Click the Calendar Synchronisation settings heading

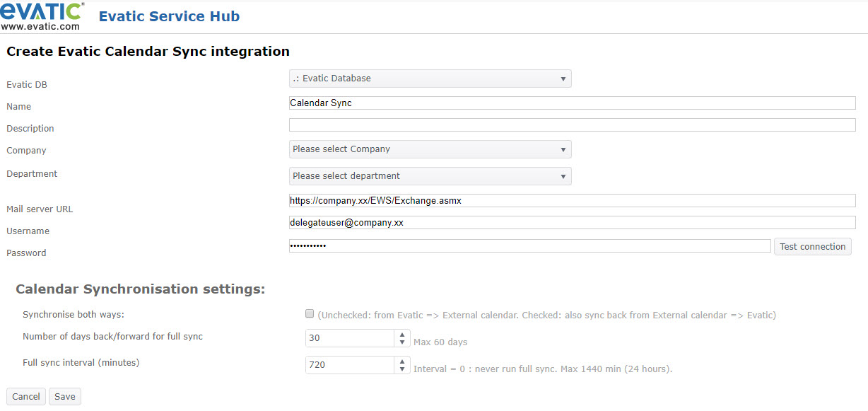[x=141, y=289]
